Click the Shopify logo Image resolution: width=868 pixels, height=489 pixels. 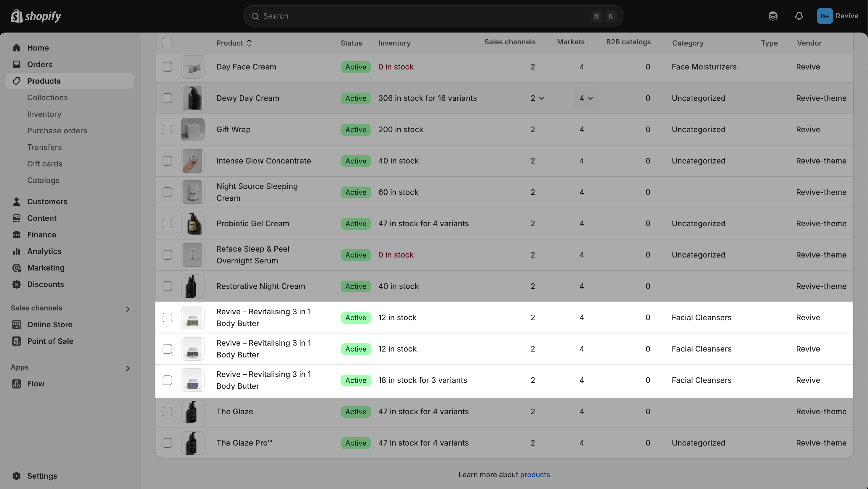[x=36, y=16]
